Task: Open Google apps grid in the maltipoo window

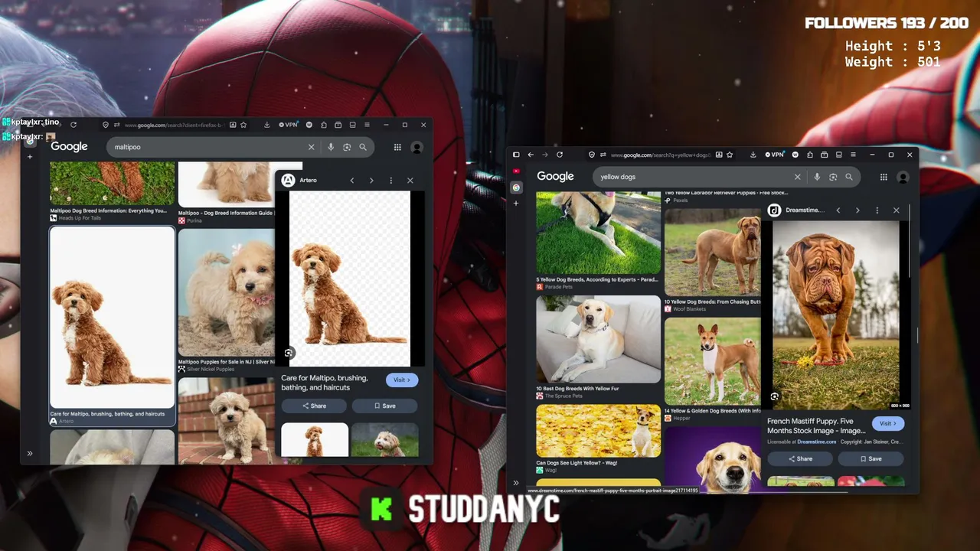Action: pos(397,147)
